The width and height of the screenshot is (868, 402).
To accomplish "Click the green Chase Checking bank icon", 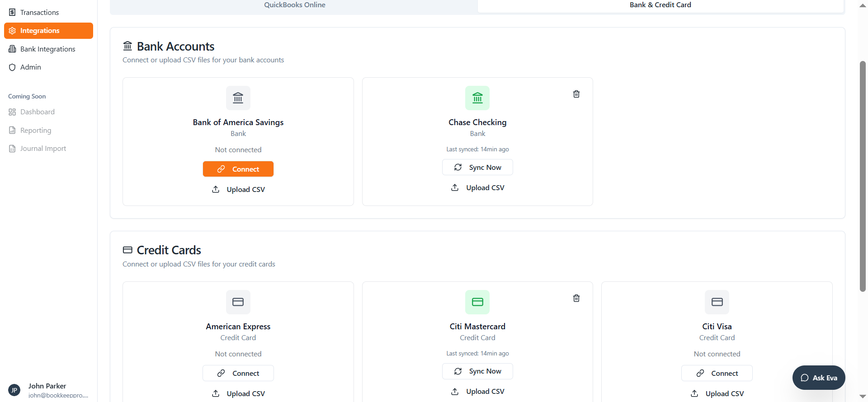I will point(477,98).
